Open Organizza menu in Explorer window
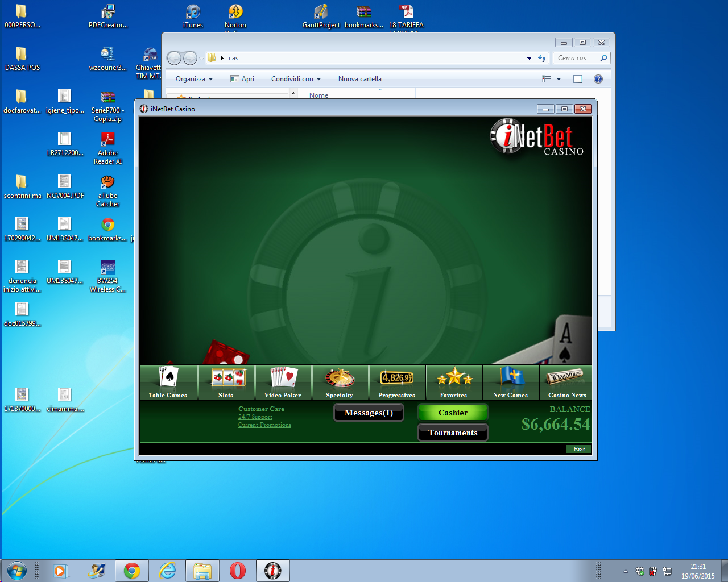Screen dimensions: 728x582 coord(194,79)
